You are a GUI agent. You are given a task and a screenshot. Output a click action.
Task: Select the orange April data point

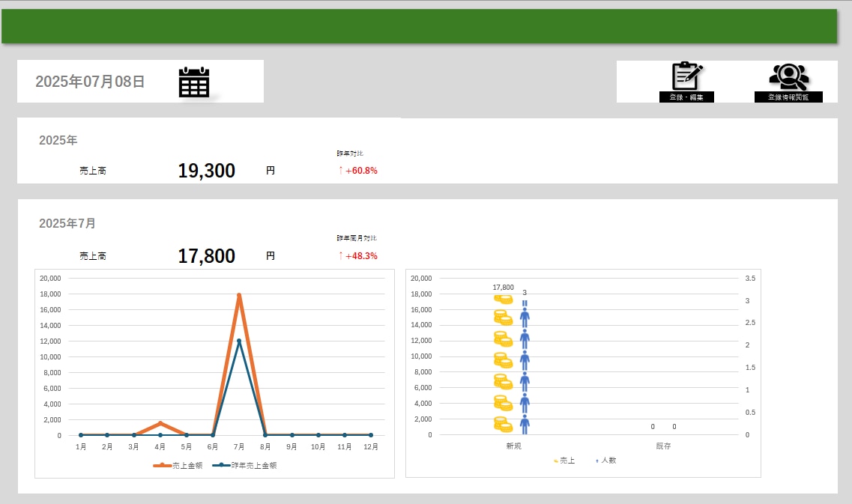[x=160, y=423]
